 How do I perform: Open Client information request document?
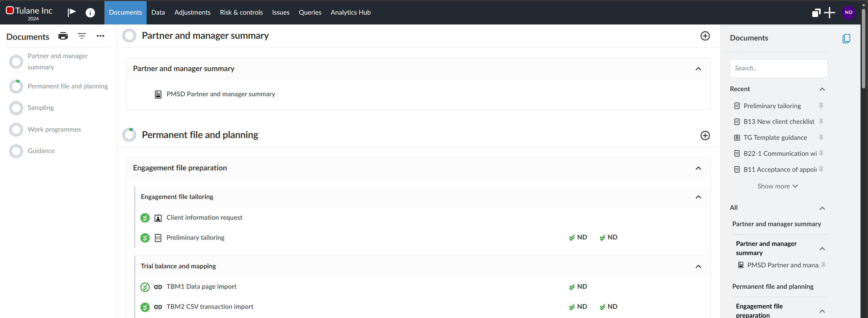click(204, 218)
